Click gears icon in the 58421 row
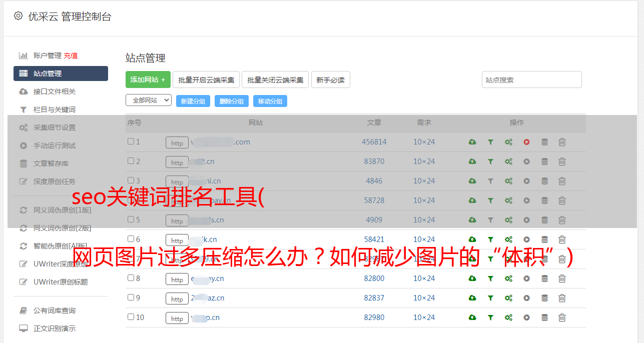 tap(508, 239)
